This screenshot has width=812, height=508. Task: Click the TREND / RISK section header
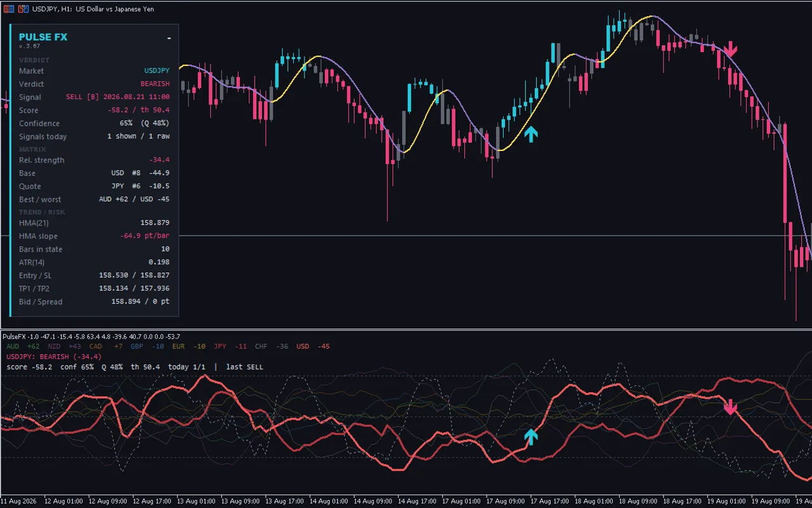pos(42,212)
